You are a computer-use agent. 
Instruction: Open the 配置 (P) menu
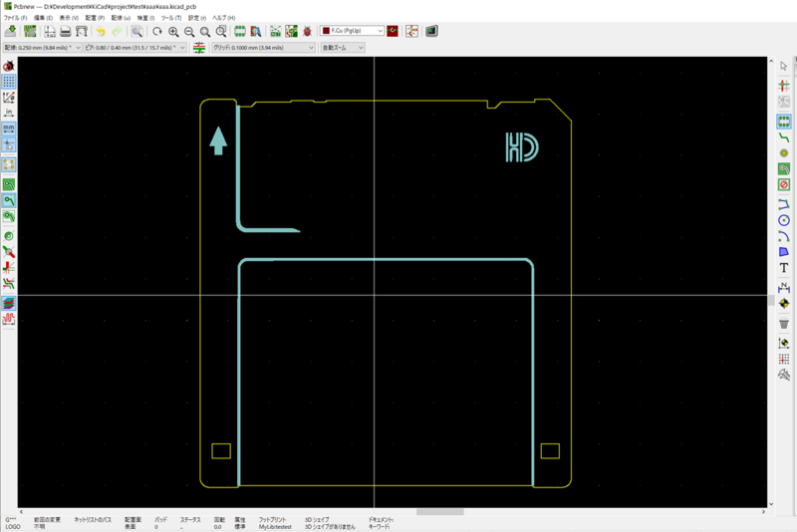pyautogui.click(x=95, y=18)
